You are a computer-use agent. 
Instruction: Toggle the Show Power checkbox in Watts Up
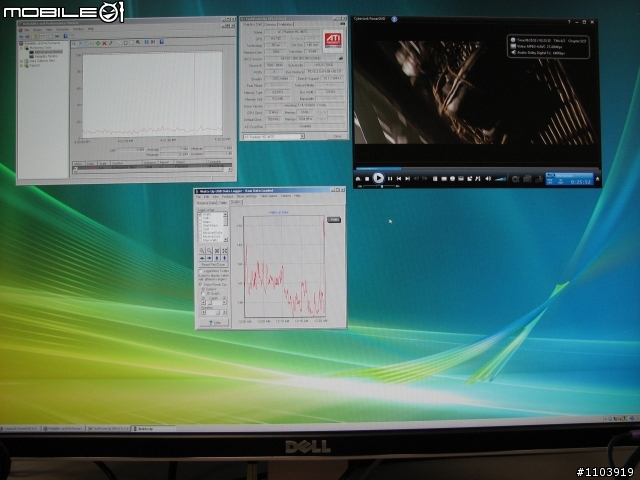coord(200,284)
